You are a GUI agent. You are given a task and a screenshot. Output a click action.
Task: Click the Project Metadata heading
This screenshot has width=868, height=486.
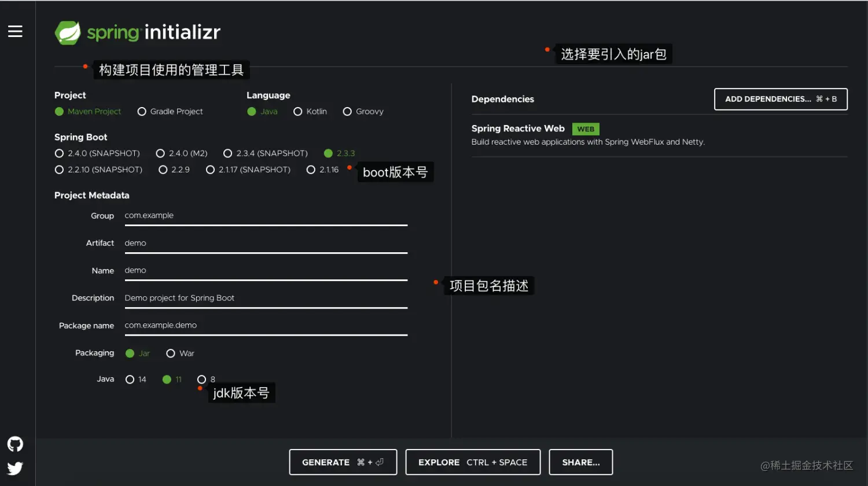tap(92, 196)
